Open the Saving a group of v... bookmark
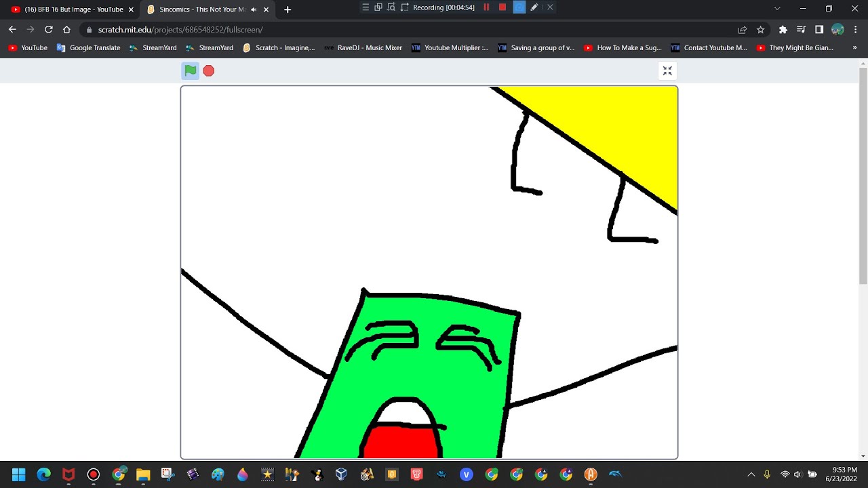This screenshot has width=868, height=488. click(x=536, y=48)
